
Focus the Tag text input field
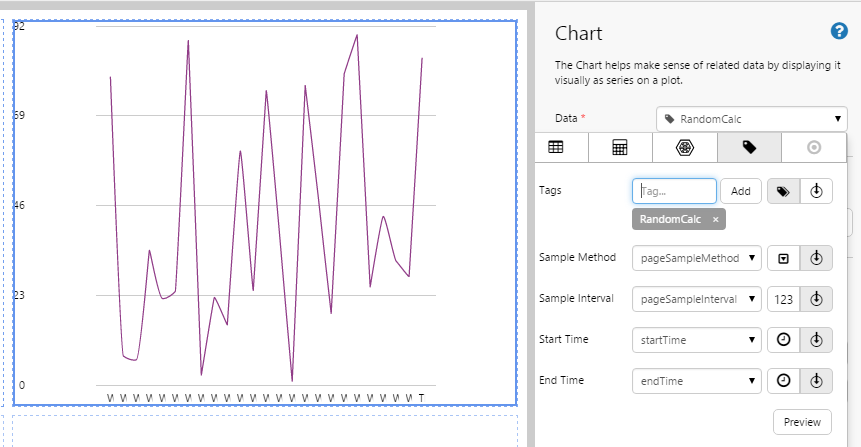point(674,191)
